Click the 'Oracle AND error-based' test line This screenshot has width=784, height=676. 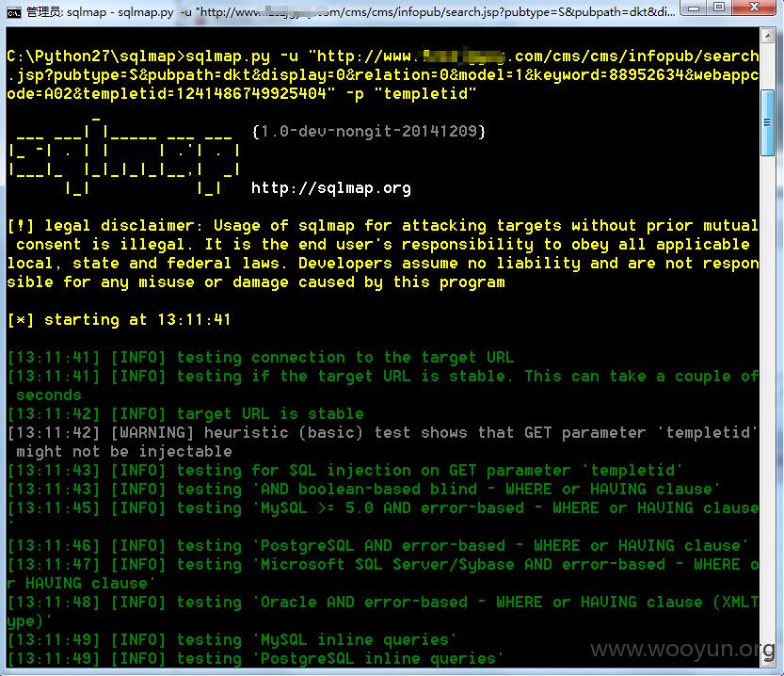click(x=383, y=611)
